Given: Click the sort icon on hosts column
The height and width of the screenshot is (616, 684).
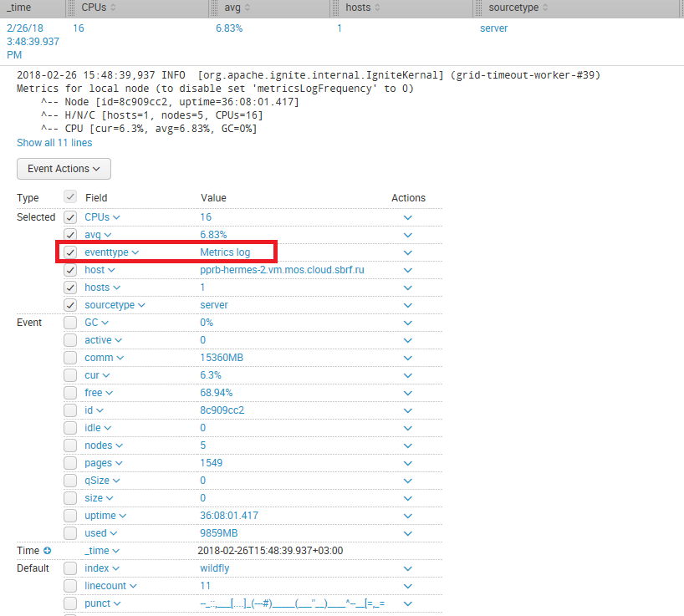Looking at the screenshot, I should (x=377, y=8).
